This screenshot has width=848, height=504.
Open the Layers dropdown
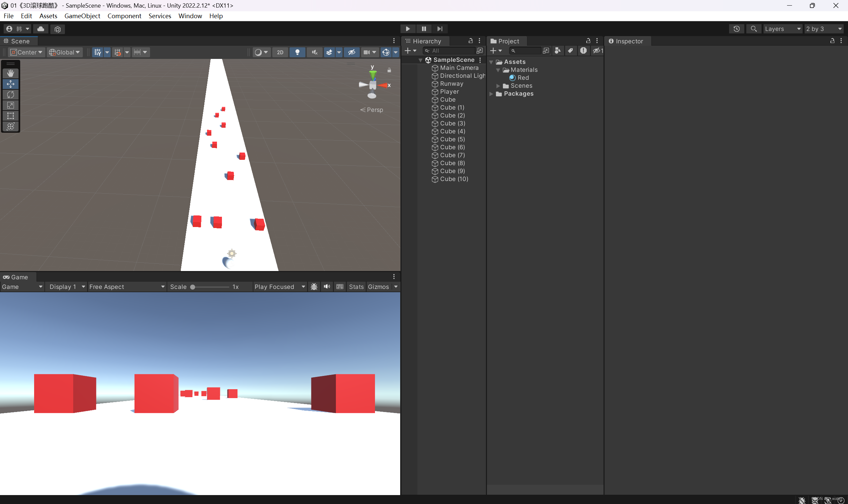coord(782,29)
